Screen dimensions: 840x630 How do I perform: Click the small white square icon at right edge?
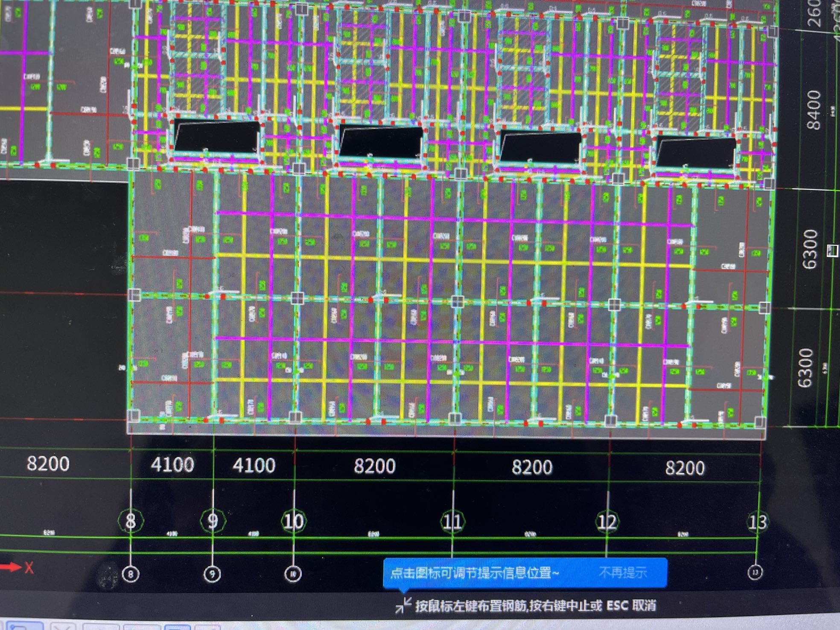[x=833, y=251]
